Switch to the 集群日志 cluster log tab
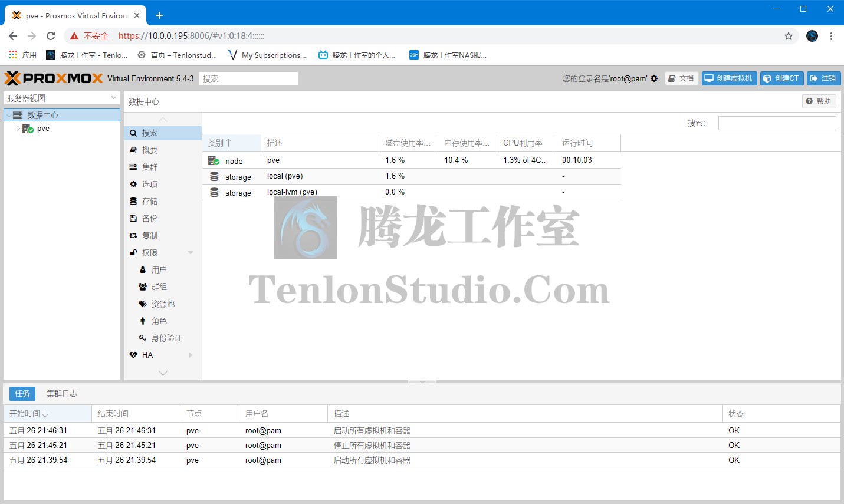844x504 pixels. (62, 393)
